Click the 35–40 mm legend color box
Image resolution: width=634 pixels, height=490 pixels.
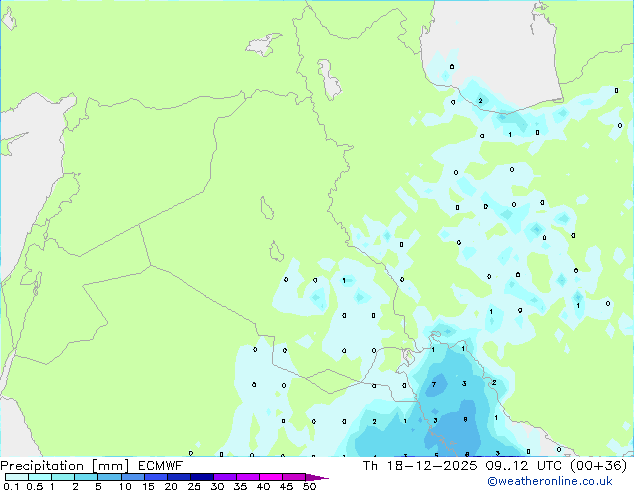[x=247, y=477]
